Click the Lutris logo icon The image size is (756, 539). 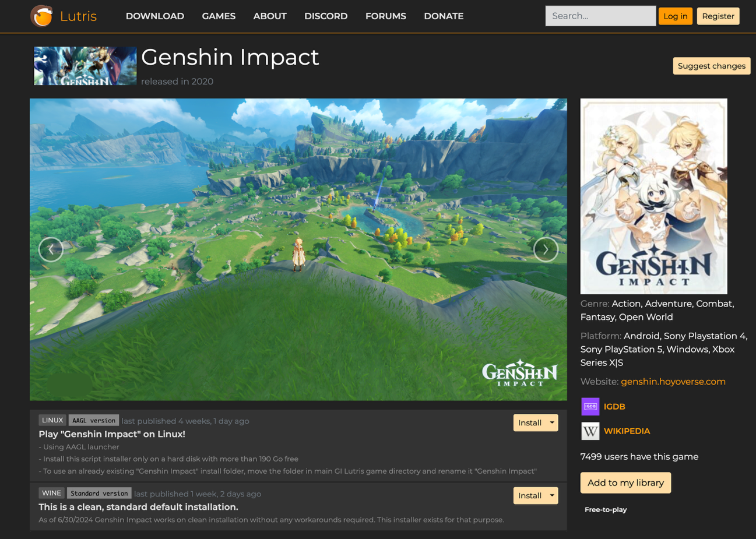point(40,16)
